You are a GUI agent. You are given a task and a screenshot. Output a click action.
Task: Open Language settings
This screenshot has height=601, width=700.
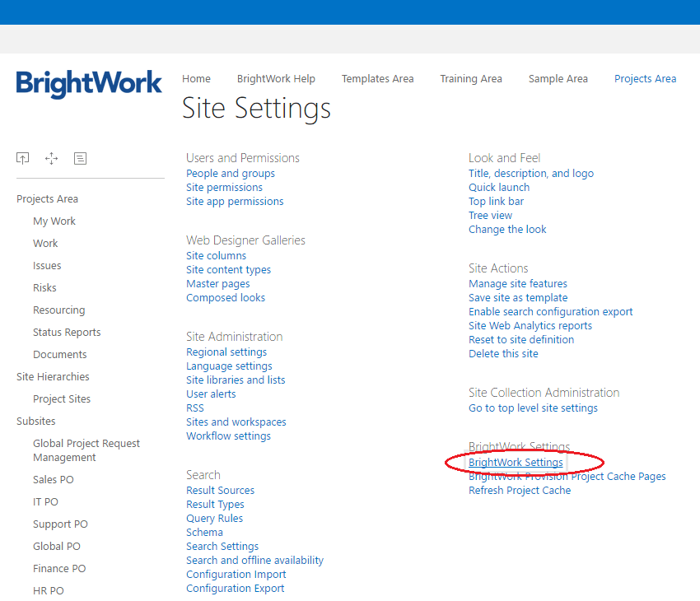pos(229,366)
